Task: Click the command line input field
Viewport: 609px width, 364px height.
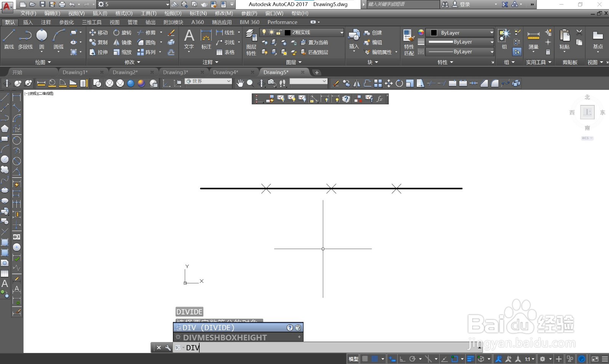Action: coord(328,347)
